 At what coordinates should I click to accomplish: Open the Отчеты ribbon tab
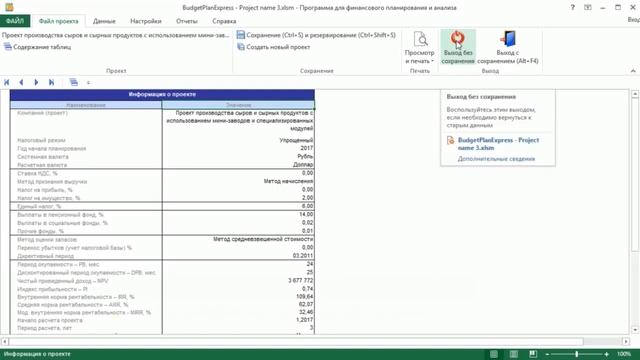tap(187, 21)
